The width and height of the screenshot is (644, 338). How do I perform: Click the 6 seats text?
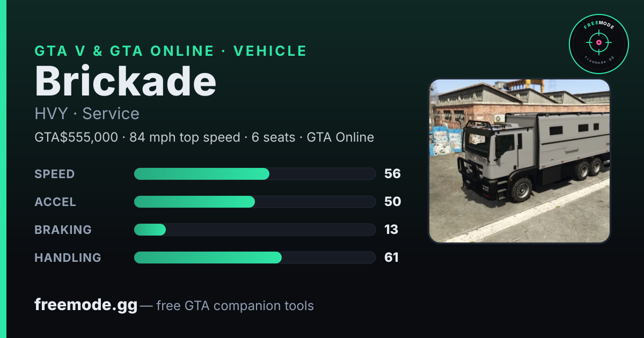click(273, 137)
